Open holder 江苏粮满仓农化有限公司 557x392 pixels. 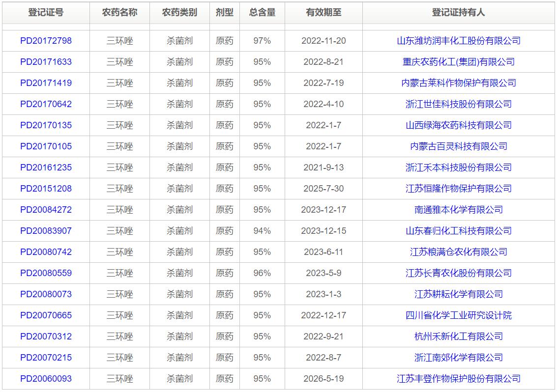[458, 252]
